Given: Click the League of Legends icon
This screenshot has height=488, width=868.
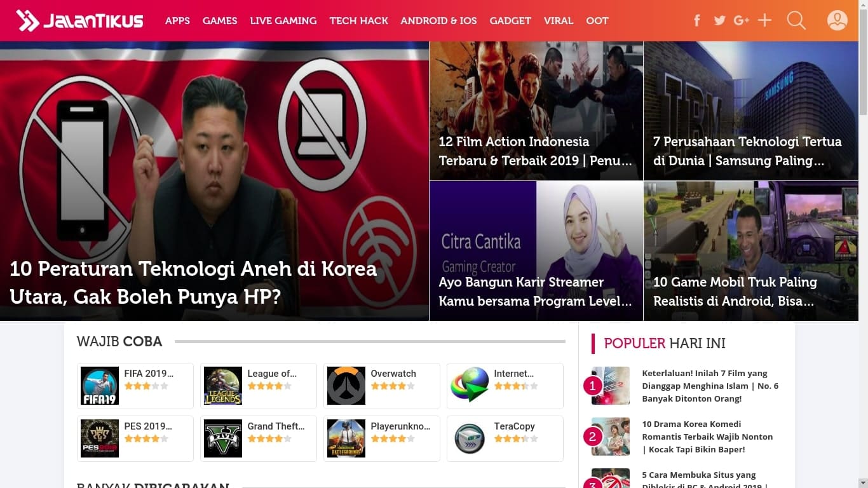Looking at the screenshot, I should 223,386.
